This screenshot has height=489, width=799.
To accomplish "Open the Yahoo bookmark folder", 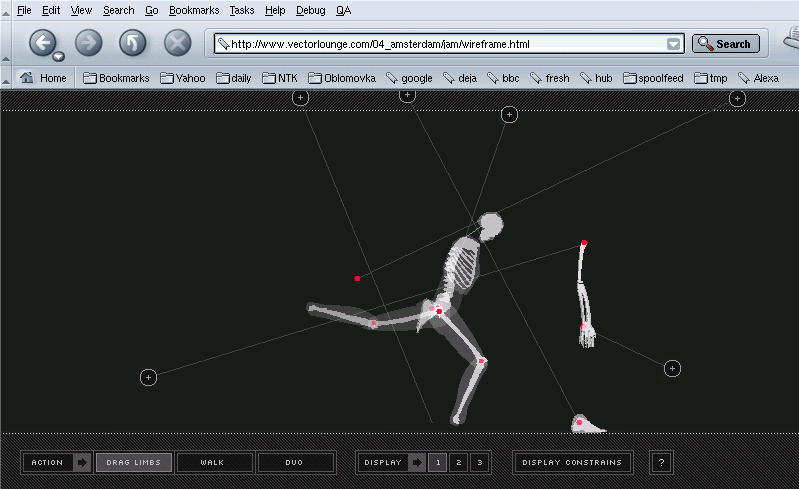I will click(x=182, y=78).
